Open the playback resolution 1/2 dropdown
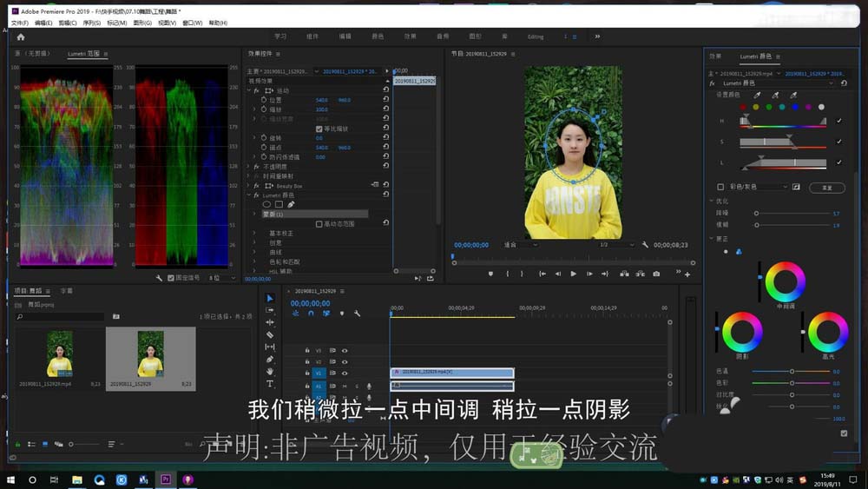Image resolution: width=868 pixels, height=489 pixels. pyautogui.click(x=616, y=245)
